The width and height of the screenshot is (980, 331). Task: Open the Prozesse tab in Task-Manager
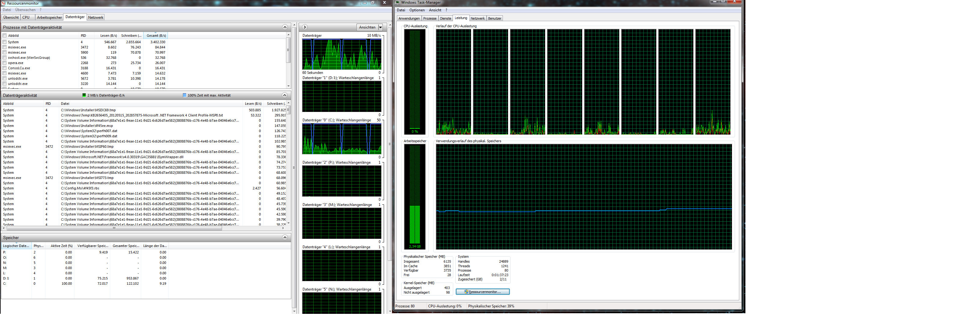(429, 18)
